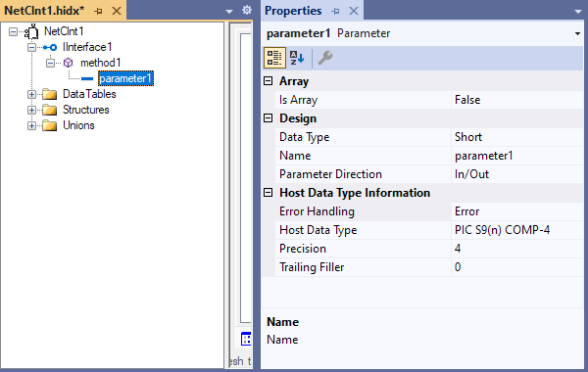This screenshot has width=588, height=372.
Task: Click the Name property value field
Action: tap(517, 156)
